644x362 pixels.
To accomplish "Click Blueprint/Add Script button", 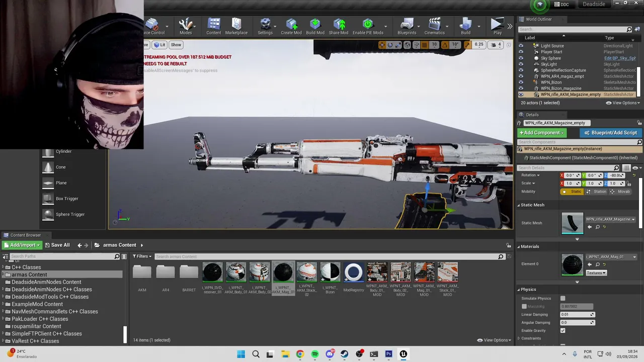I will tap(611, 133).
